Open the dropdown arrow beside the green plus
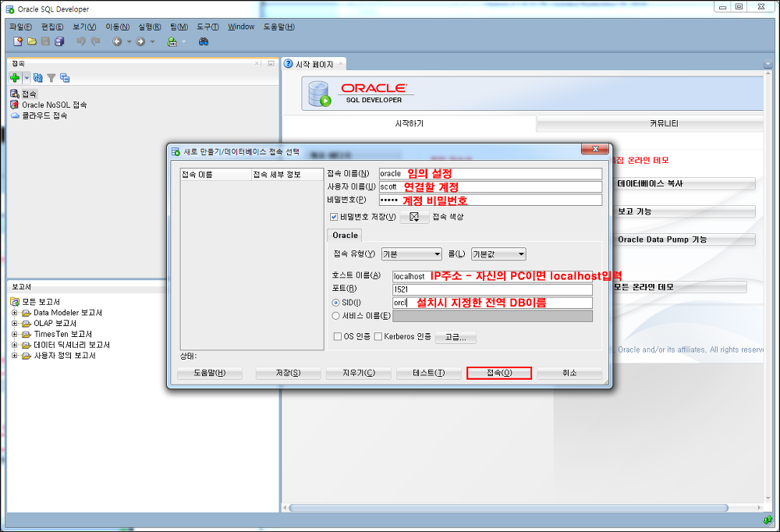 pos(27,78)
